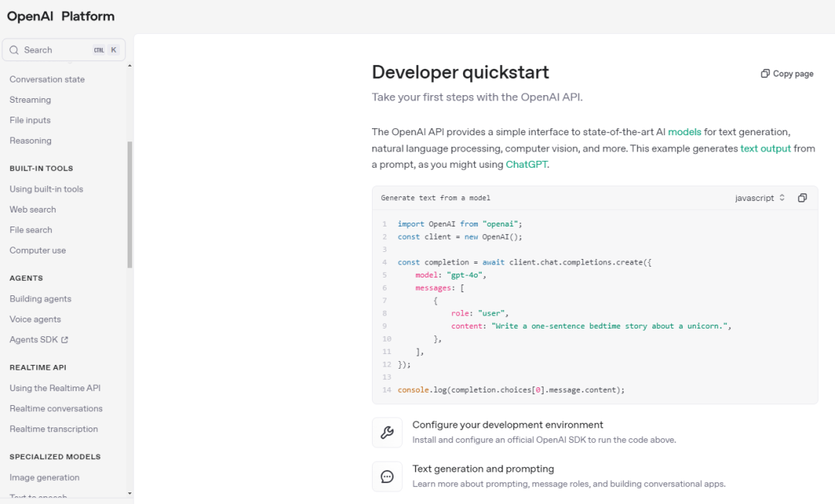The height and width of the screenshot is (504, 835).
Task: Click the Copy page button label
Action: pyautogui.click(x=793, y=73)
